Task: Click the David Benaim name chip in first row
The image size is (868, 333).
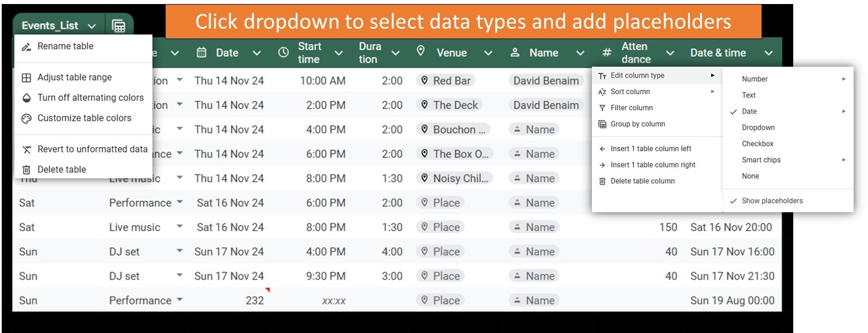Action: coord(545,81)
